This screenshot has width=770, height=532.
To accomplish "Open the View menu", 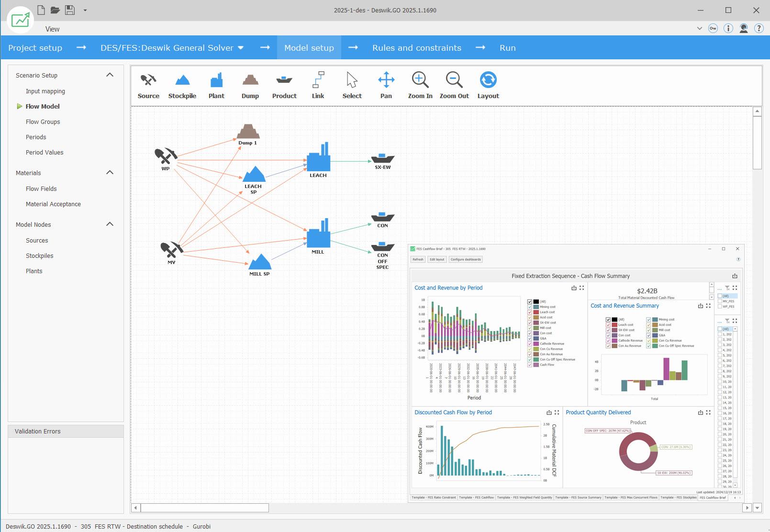I will pyautogui.click(x=53, y=29).
